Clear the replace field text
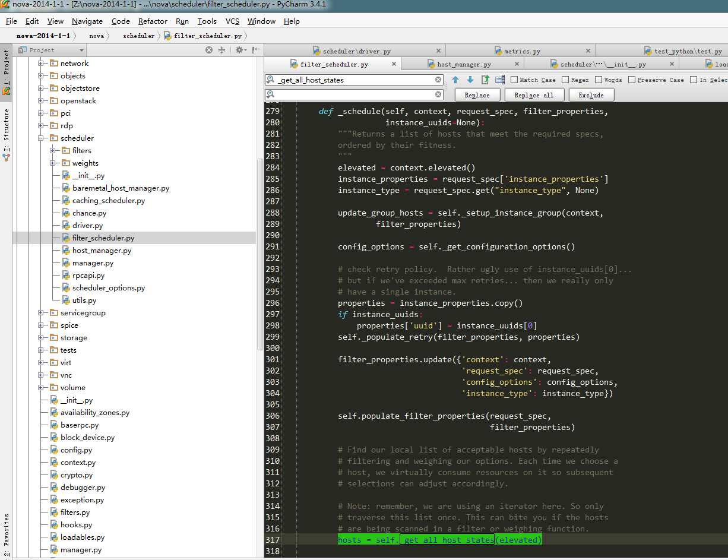728x560 pixels. 438,94
